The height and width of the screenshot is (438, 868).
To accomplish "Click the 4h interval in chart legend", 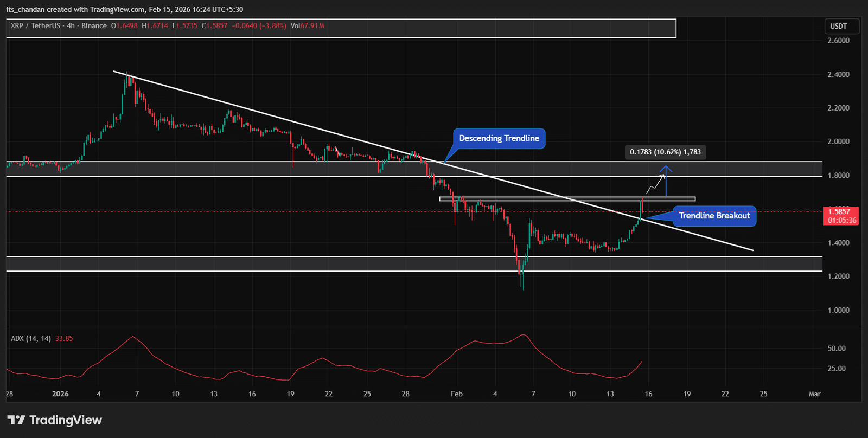I will pos(71,26).
